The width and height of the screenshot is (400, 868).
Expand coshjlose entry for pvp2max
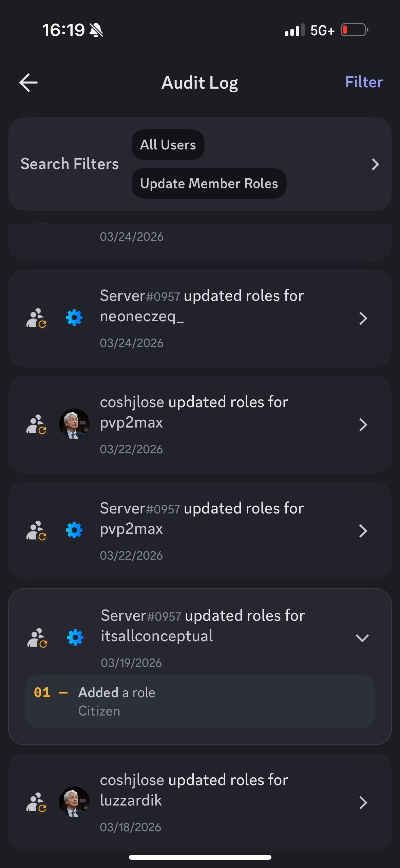tap(363, 424)
